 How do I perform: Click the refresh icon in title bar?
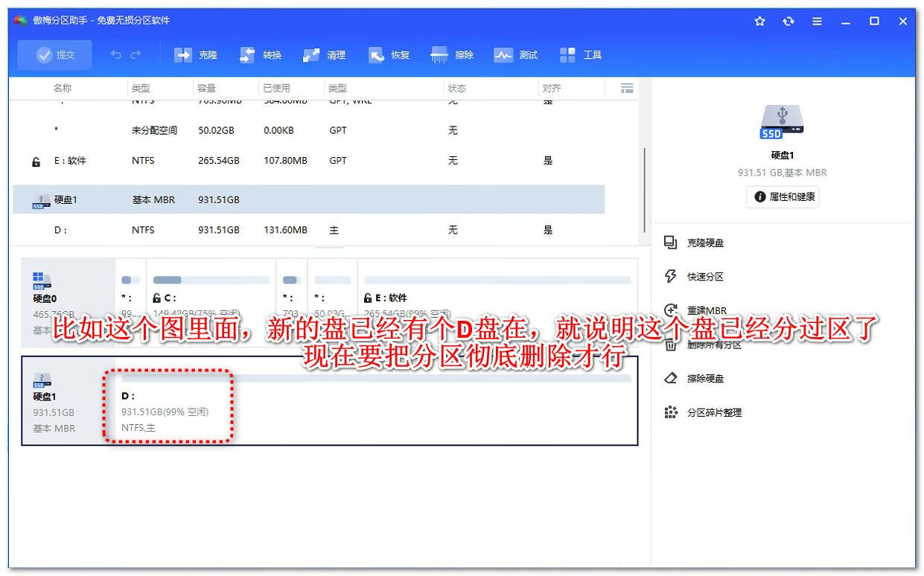(x=788, y=21)
